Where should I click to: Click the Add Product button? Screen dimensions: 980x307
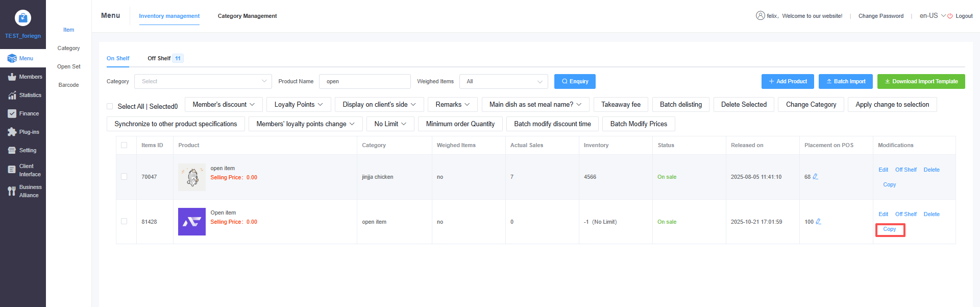click(787, 81)
